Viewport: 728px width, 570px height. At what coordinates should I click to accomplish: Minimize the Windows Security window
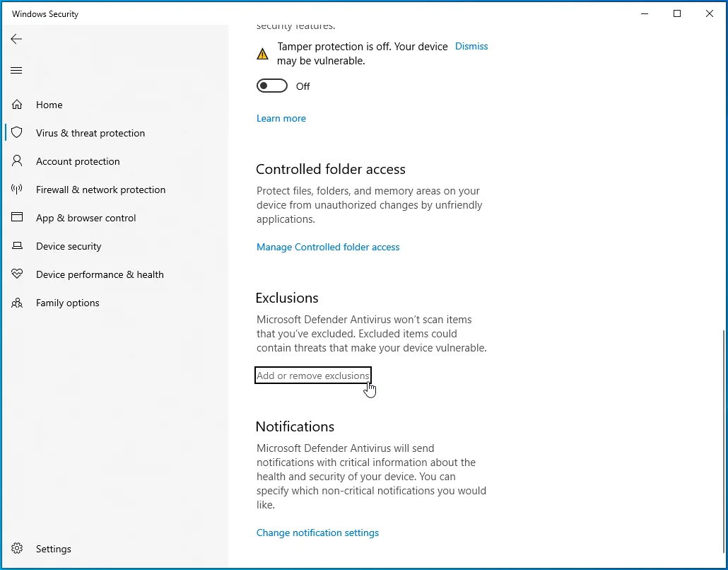[x=645, y=14]
